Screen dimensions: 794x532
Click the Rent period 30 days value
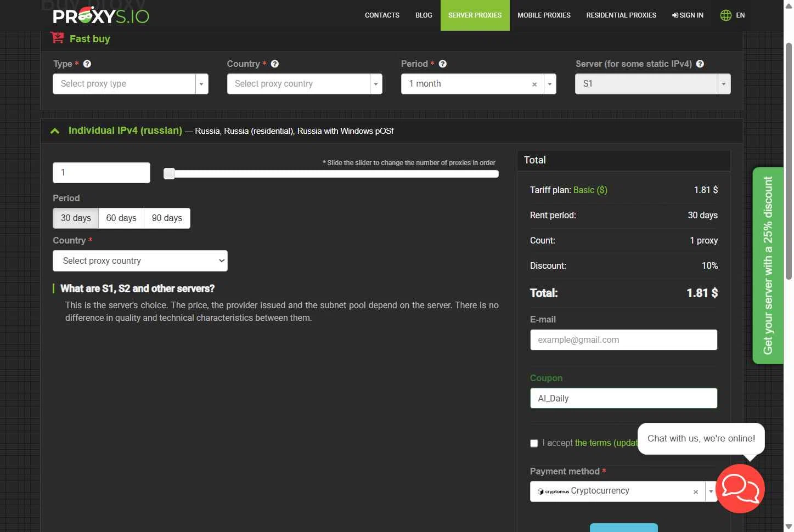702,215
